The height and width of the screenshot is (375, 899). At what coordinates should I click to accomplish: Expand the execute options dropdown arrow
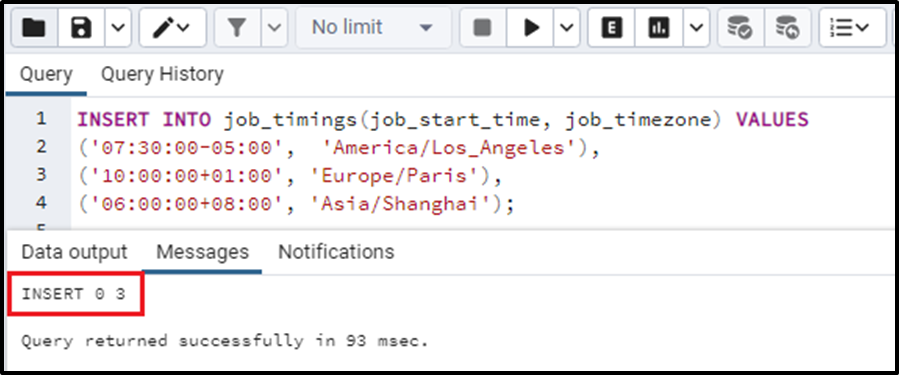click(566, 27)
